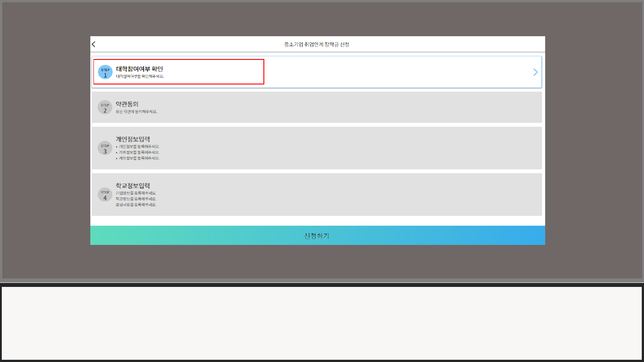
Task: Open the 대학참여여부 확인 step title
Action: pyautogui.click(x=140, y=69)
